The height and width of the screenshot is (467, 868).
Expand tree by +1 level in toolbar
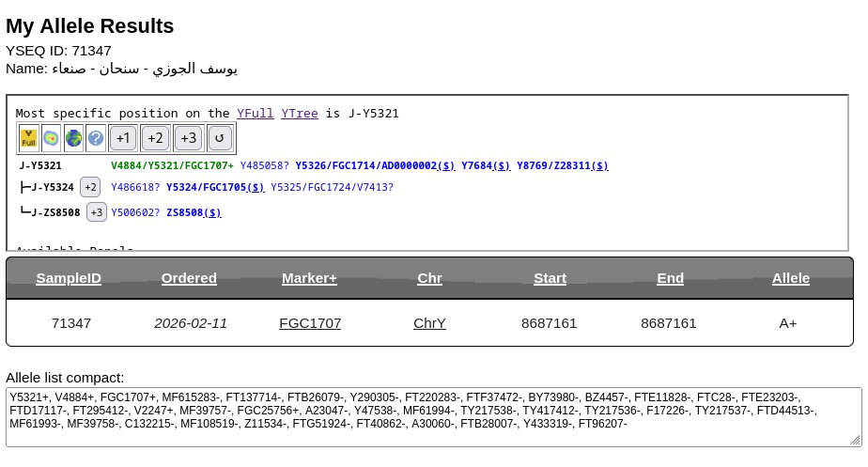123,138
